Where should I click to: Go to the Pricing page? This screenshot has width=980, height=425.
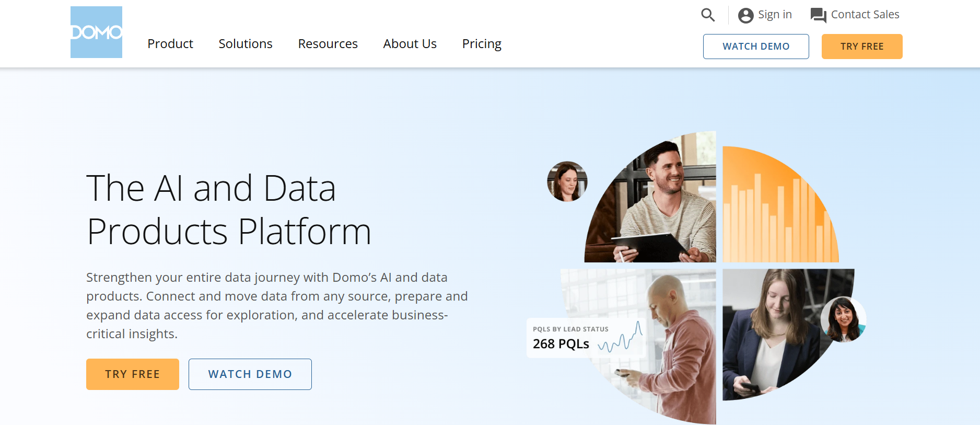tap(482, 44)
